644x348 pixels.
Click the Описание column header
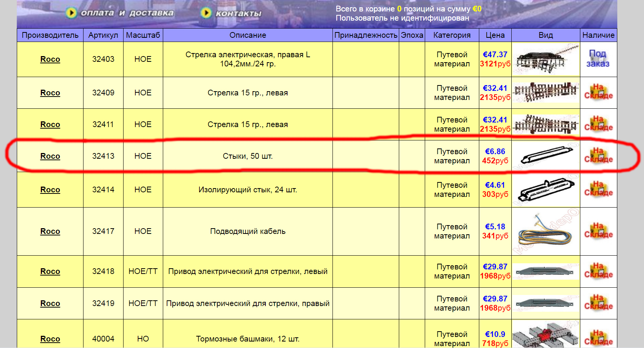pyautogui.click(x=248, y=35)
